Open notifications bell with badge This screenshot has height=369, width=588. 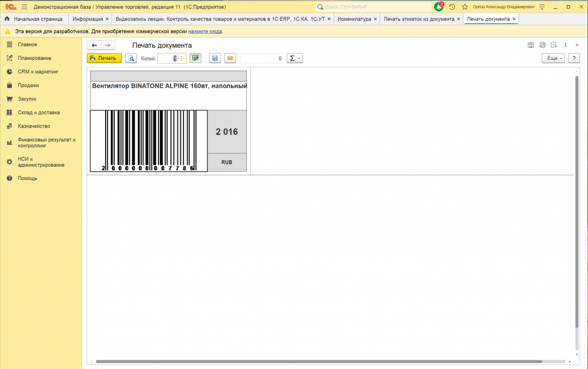(x=439, y=6)
